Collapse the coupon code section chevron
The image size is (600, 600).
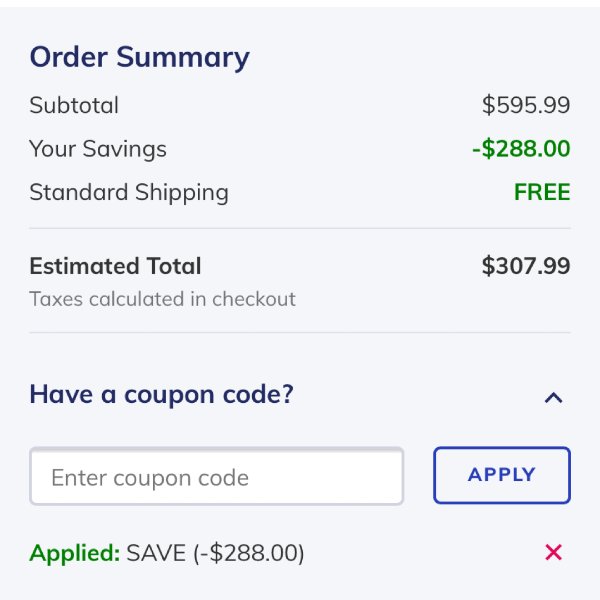[553, 397]
